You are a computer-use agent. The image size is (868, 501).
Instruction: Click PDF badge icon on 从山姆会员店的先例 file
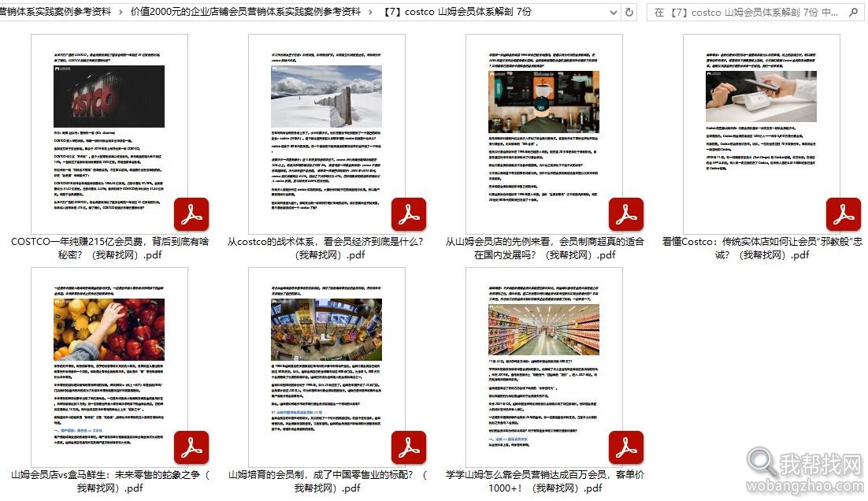tap(626, 214)
